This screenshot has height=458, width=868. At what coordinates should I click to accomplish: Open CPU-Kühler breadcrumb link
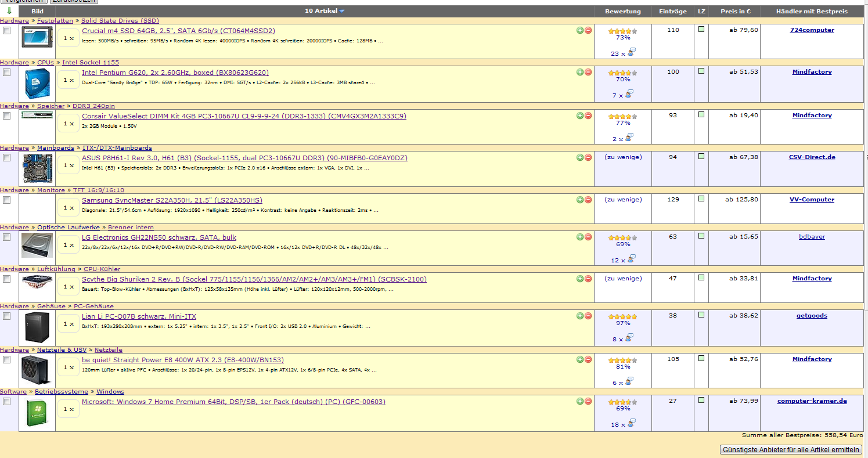pyautogui.click(x=102, y=269)
